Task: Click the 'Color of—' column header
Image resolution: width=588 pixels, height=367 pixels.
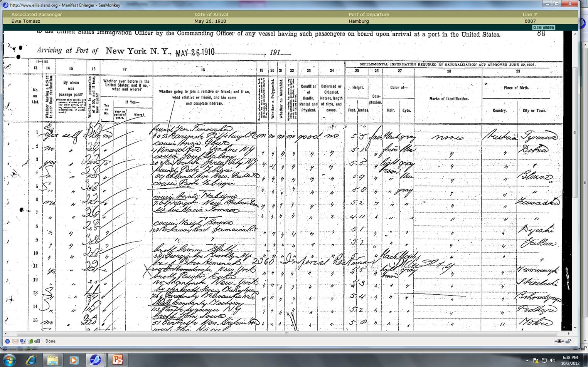Action: 399,87
